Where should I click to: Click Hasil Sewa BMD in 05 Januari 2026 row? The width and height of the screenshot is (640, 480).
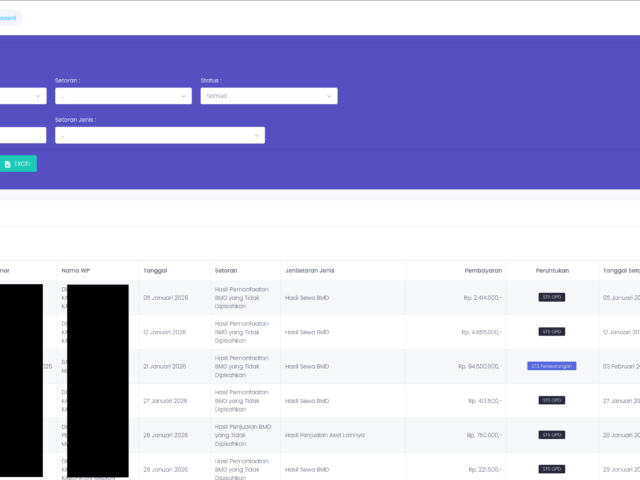pos(307,298)
